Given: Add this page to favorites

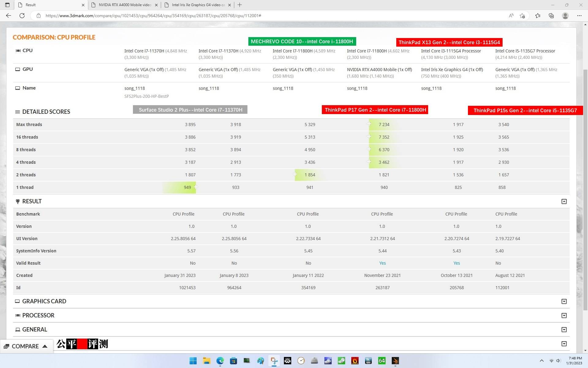Looking at the screenshot, I should point(522,16).
